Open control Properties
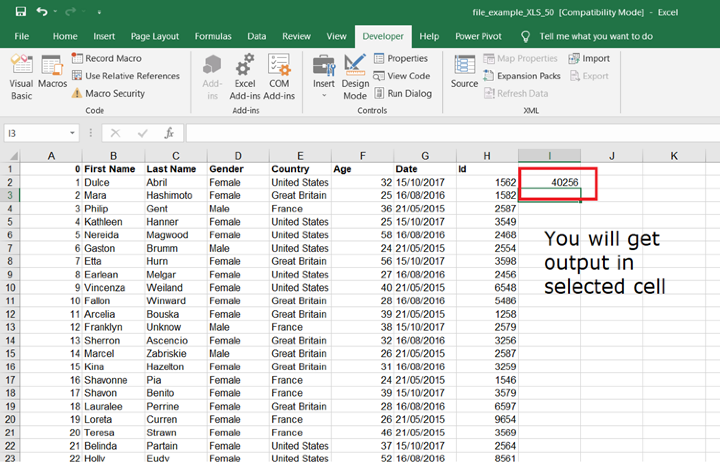720x466 pixels. pyautogui.click(x=400, y=59)
